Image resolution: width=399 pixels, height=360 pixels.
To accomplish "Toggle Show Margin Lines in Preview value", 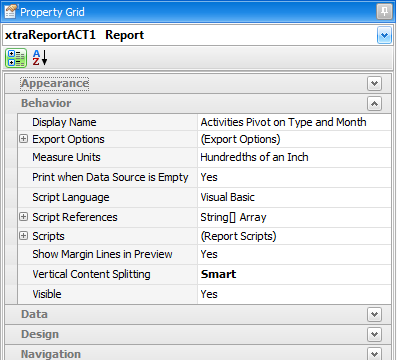I will coord(294,254).
